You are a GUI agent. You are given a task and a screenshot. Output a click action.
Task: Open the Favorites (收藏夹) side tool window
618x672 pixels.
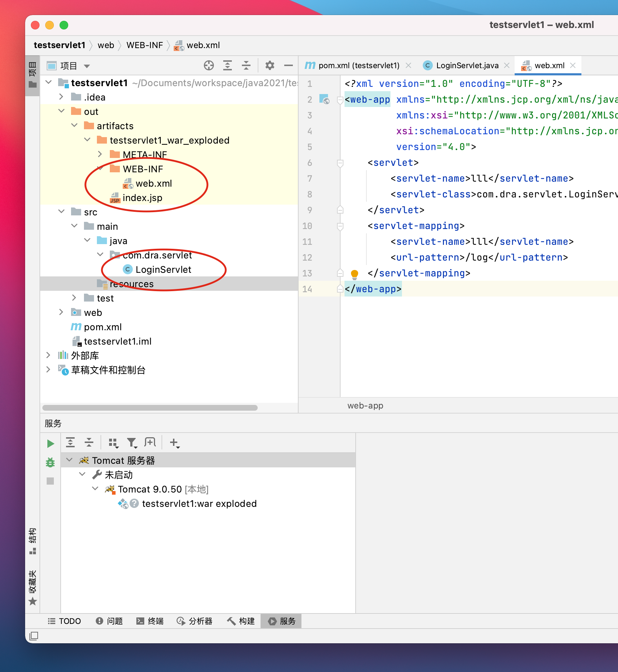[32, 588]
